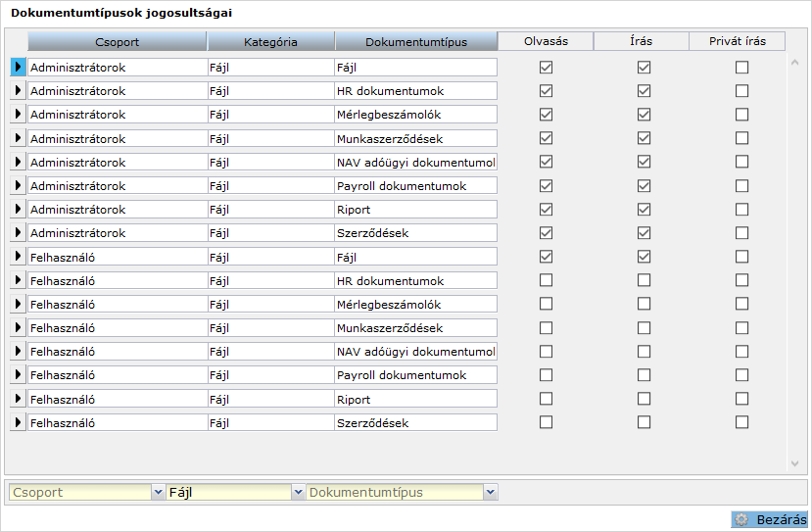Screen dimensions: 812x532
Task: Enable Privát írás for Administrátorok Szerződések
Action: coord(741,233)
